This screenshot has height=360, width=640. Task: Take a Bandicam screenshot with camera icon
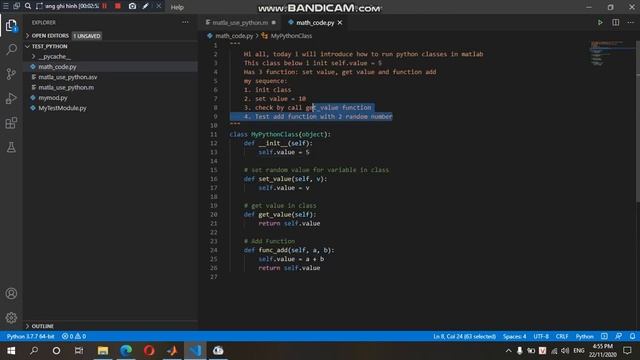tap(132, 6)
